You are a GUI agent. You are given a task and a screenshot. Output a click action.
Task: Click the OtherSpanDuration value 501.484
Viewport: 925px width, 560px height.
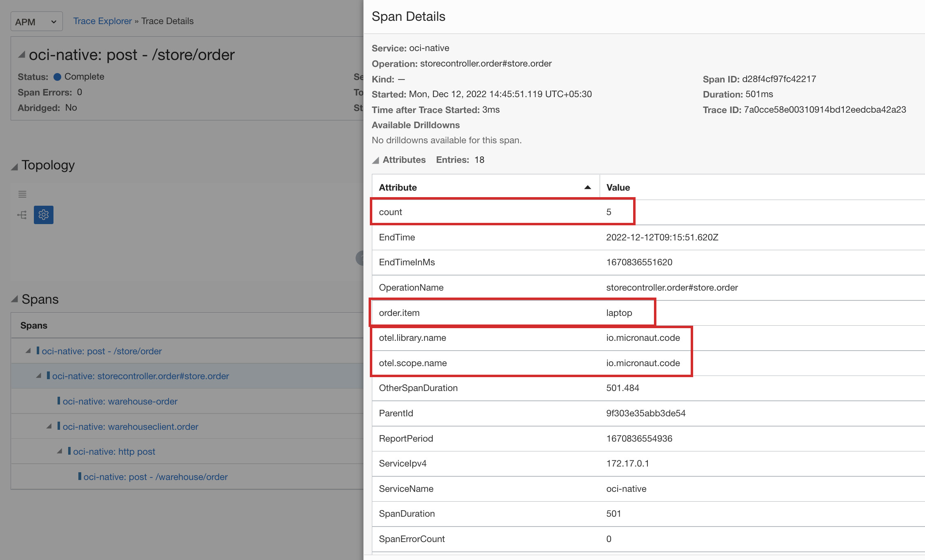point(623,388)
